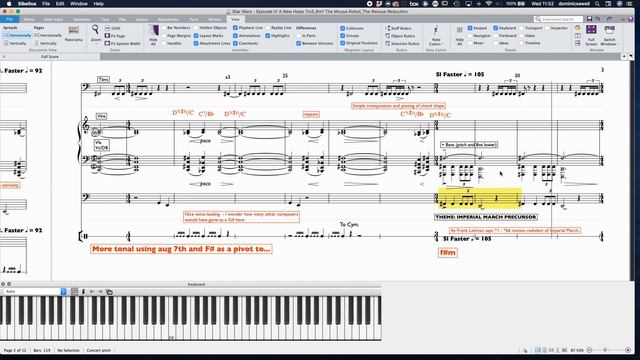The width and height of the screenshot is (640, 360).
Task: Set Pages to Vertically
Action: click(x=46, y=43)
